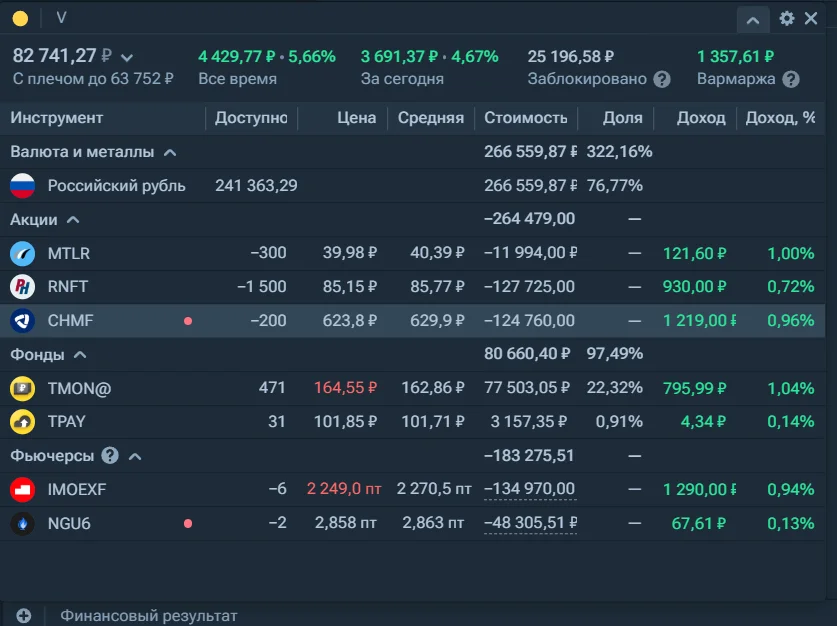Click the yellow account indicator circle

tap(20, 19)
